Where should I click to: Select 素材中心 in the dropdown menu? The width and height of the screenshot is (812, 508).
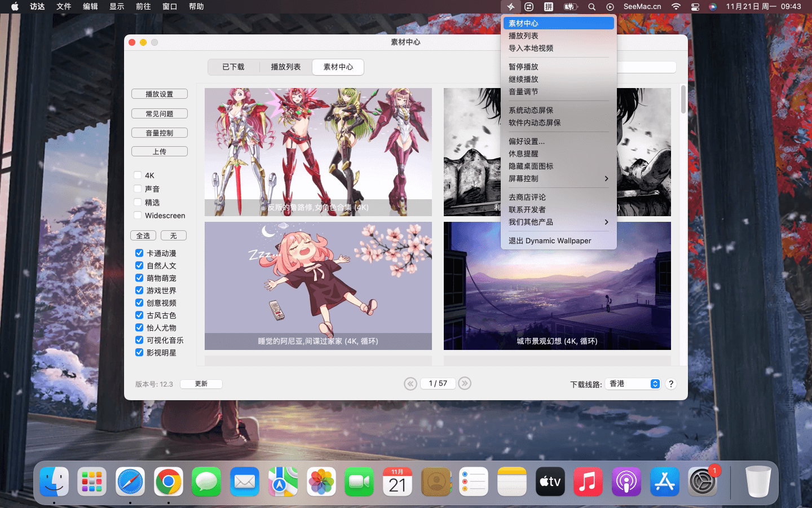click(558, 23)
